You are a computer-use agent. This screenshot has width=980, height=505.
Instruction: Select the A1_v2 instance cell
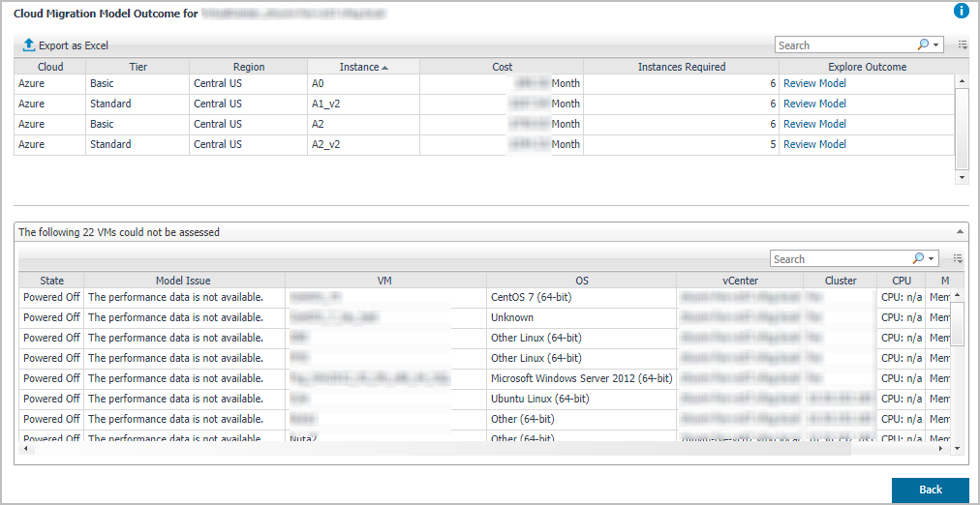(x=363, y=104)
